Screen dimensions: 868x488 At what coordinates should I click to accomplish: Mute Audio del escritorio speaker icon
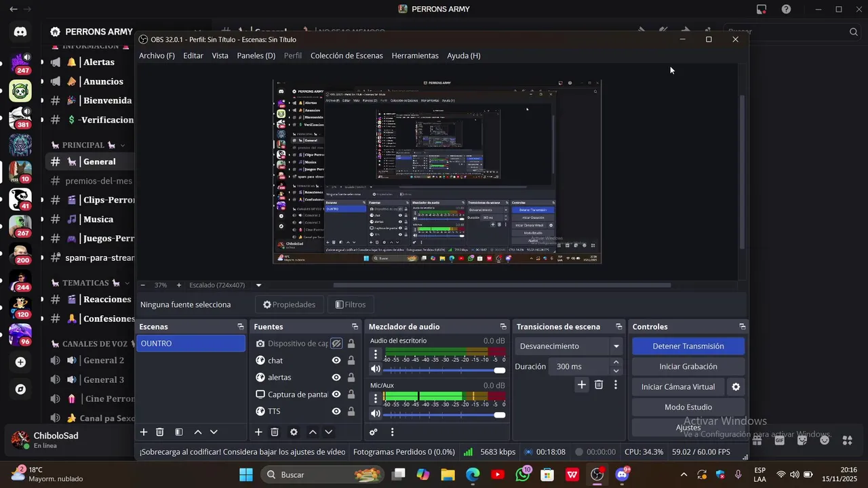[376, 369]
